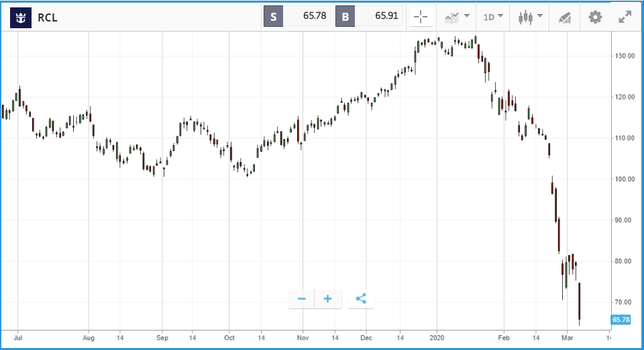Click the Nov date axis label
Viewport: 644px width, 350px height.
303,338
